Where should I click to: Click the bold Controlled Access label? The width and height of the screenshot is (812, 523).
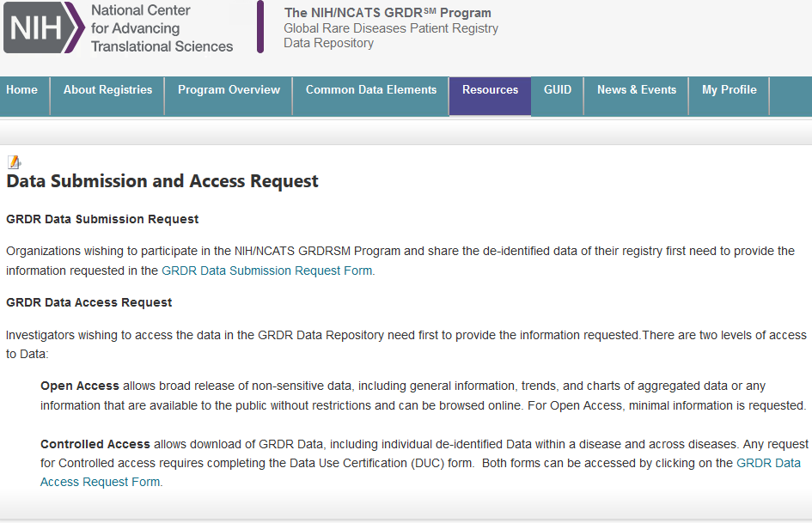click(x=95, y=444)
